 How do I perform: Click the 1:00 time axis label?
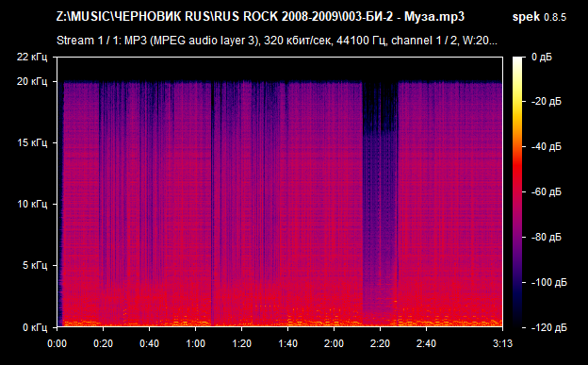(x=195, y=343)
